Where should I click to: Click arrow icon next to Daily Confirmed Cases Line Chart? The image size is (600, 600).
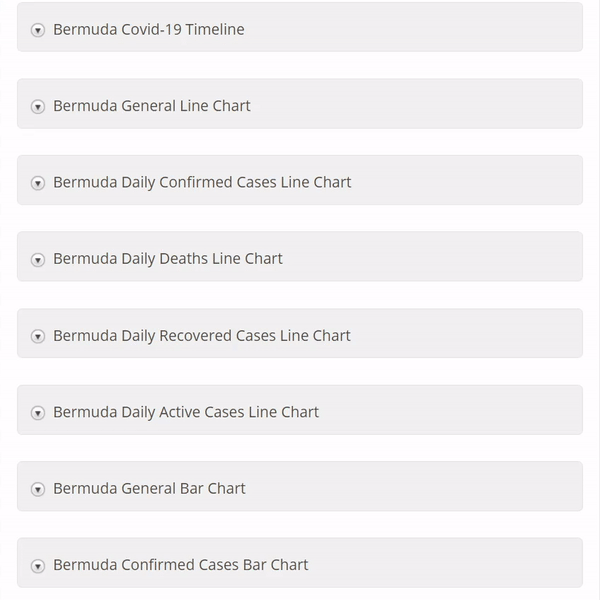(x=38, y=183)
